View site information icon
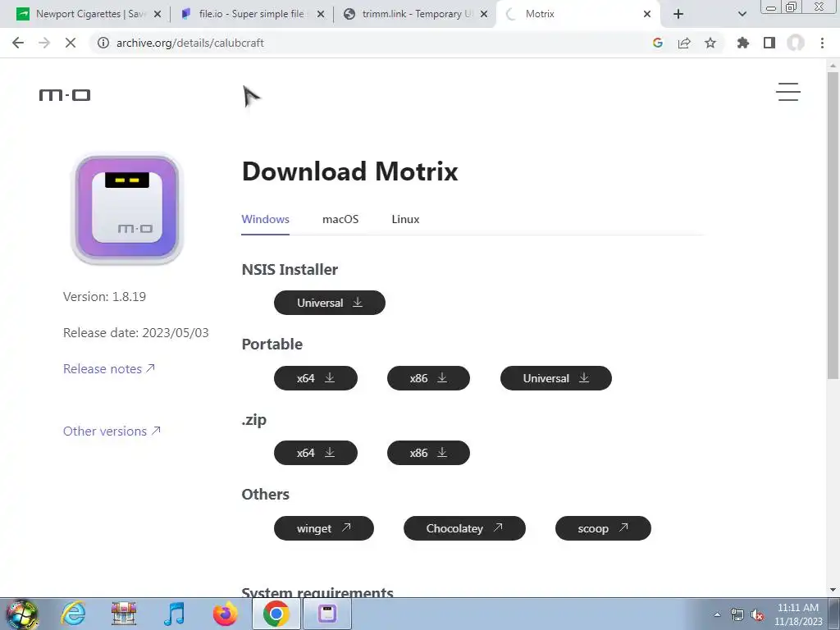 point(103,43)
